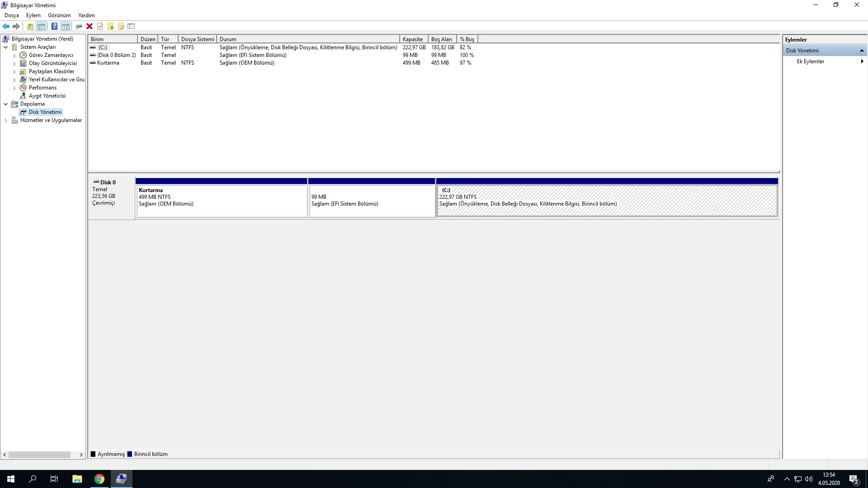
Task: Click the Properties checkmark page icon
Action: [x=100, y=26]
